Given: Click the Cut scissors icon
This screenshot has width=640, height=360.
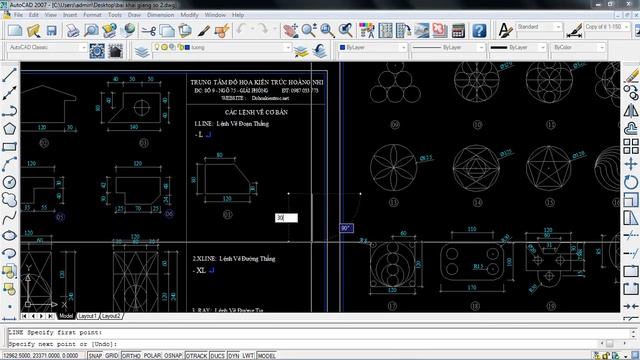Looking at the screenshot, I should 149,31.
